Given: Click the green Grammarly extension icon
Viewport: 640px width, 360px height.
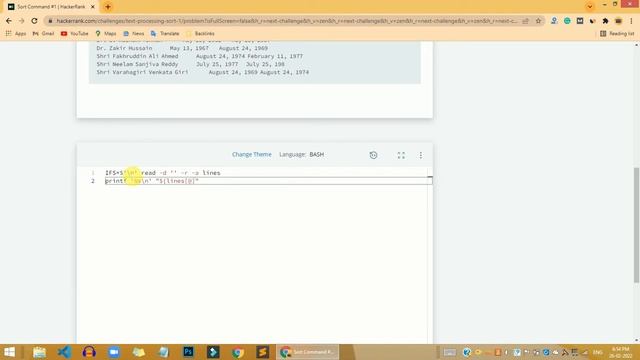Looking at the screenshot, I should pyautogui.click(x=567, y=21).
